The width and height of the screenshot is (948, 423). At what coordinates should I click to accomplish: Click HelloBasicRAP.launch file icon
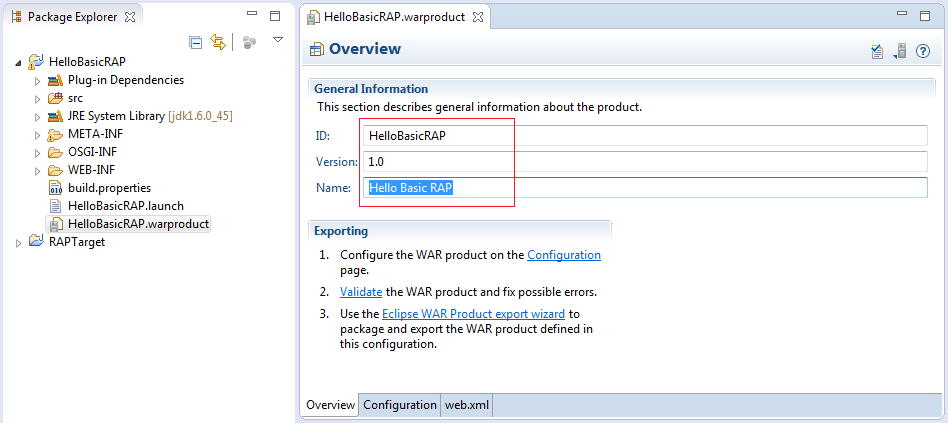[56, 206]
